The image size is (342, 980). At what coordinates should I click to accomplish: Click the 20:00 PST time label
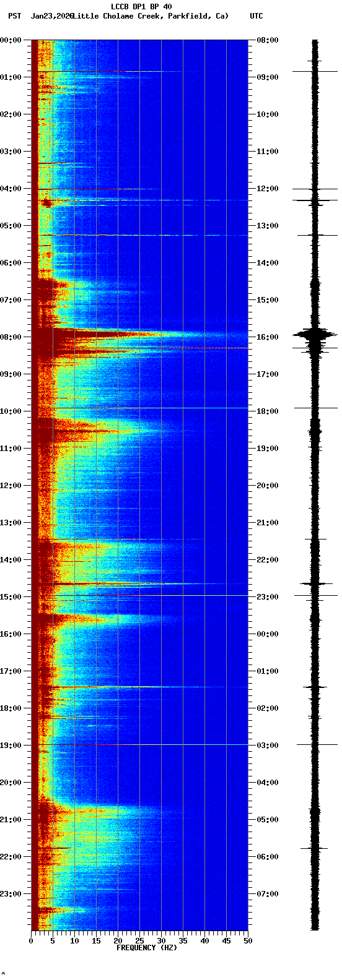point(11,783)
